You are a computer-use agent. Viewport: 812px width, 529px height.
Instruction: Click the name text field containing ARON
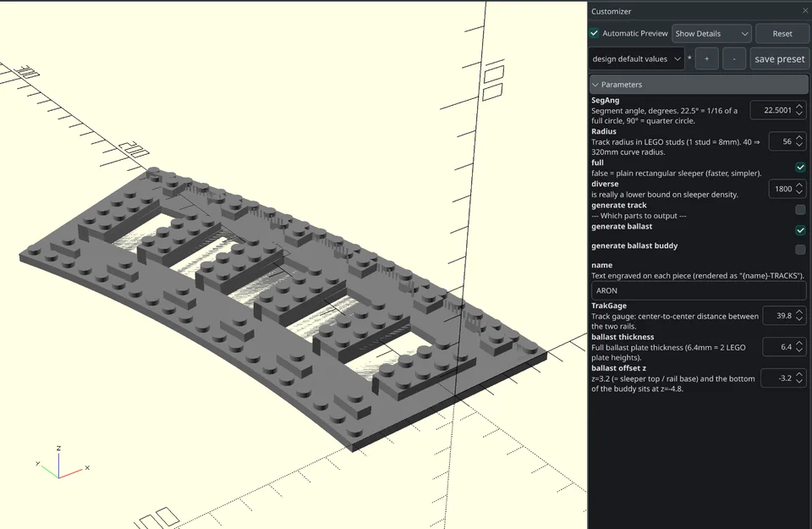coord(699,290)
